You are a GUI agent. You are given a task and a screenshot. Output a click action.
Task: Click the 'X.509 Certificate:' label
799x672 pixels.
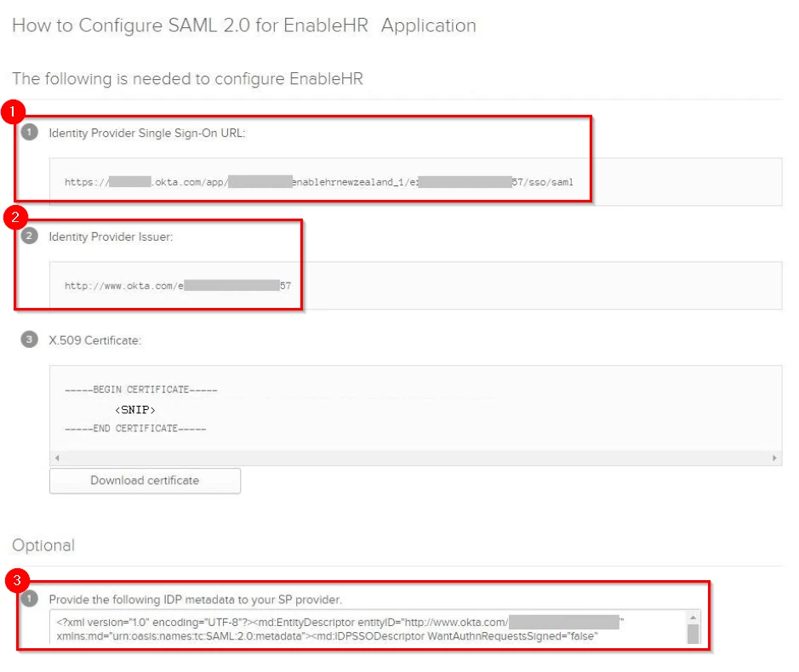point(94,340)
